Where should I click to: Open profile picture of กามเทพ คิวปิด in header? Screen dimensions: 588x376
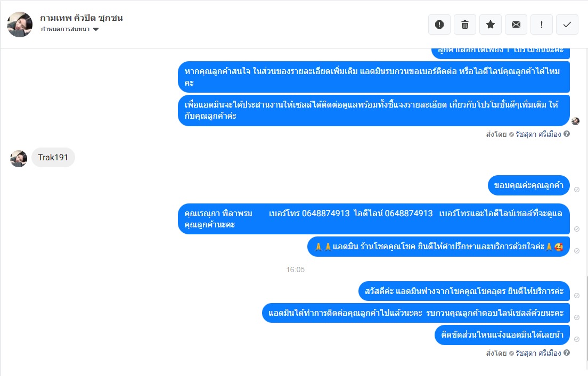coord(20,24)
